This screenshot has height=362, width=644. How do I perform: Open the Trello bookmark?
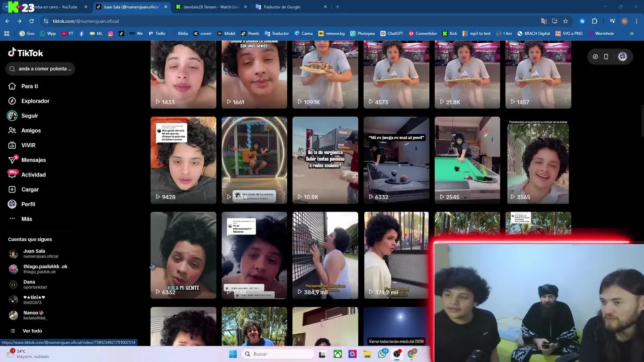156,34
